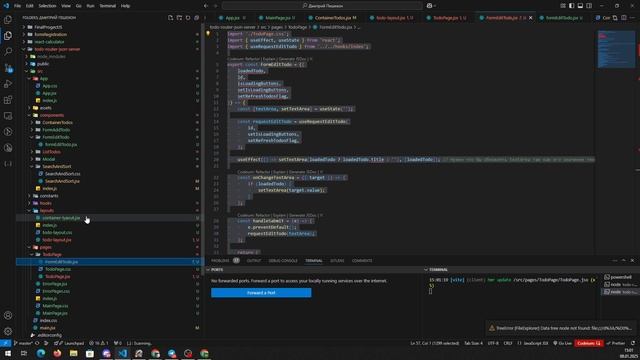Open the Remote Explorer view icon

[x=8, y=116]
